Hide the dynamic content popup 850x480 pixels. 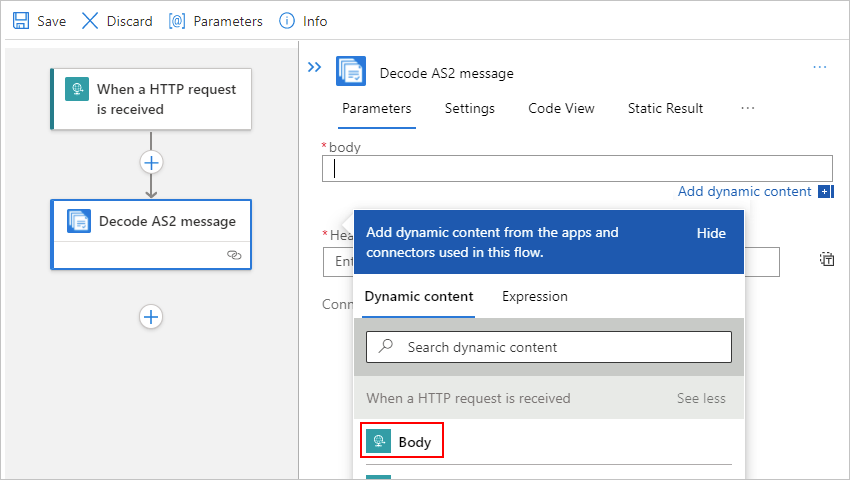pos(711,233)
